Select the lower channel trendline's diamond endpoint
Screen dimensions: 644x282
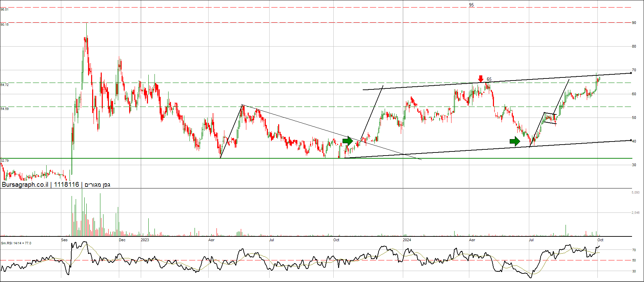(631, 140)
